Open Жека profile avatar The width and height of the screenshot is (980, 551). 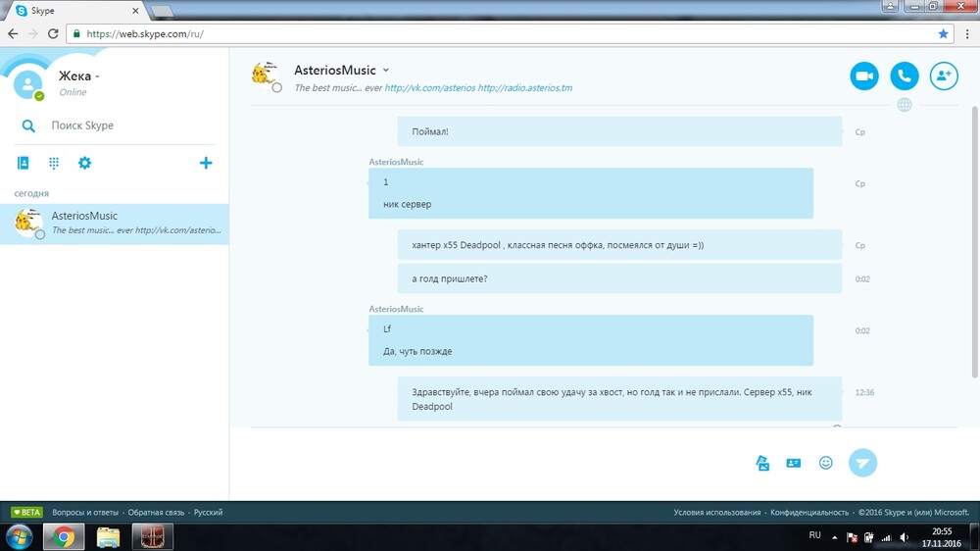[28, 84]
